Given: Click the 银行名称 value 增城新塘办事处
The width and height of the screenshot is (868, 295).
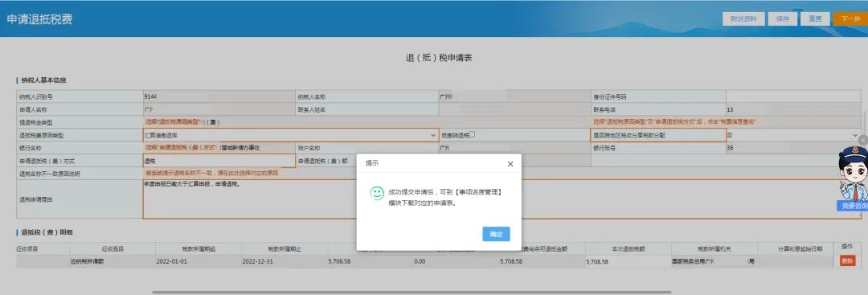Looking at the screenshot, I should click(x=240, y=148).
